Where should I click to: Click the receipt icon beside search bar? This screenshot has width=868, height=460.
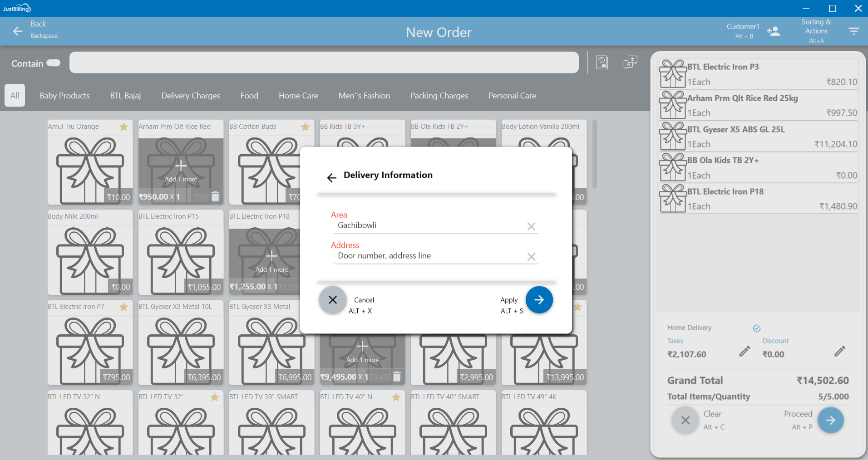(x=602, y=62)
